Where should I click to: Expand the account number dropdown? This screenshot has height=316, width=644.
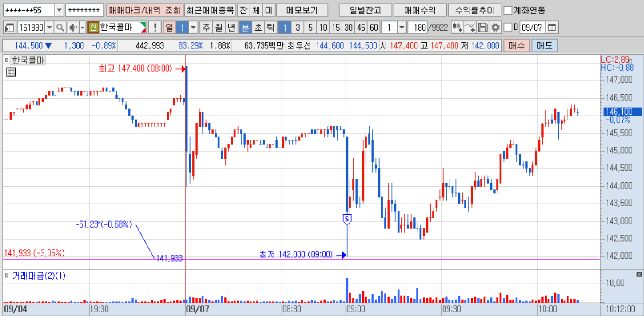pos(59,10)
